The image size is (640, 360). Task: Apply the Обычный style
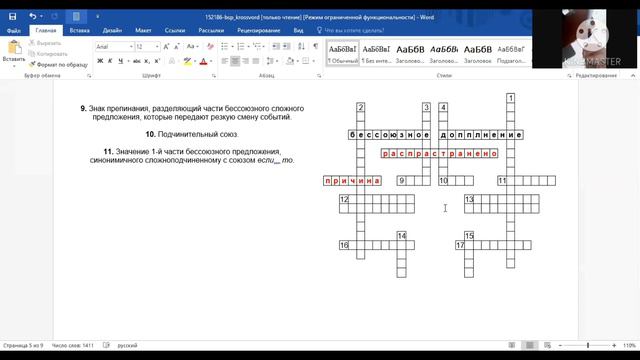(x=343, y=53)
